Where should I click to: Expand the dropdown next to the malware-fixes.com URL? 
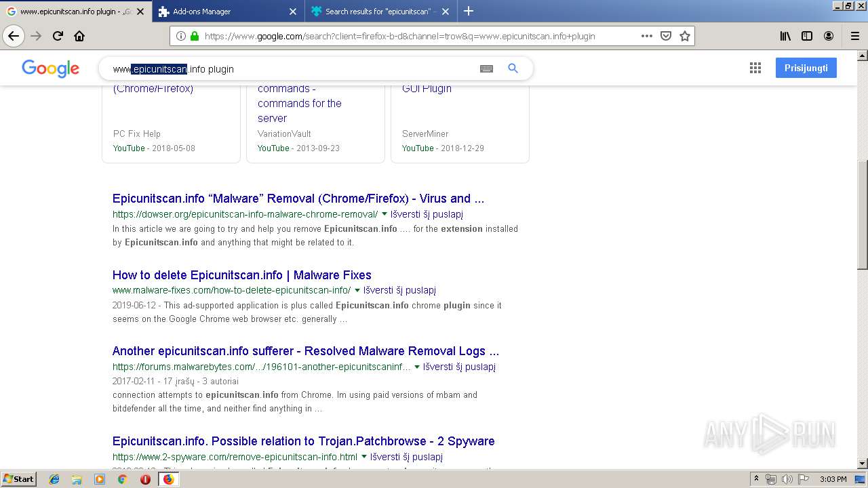[x=357, y=290]
